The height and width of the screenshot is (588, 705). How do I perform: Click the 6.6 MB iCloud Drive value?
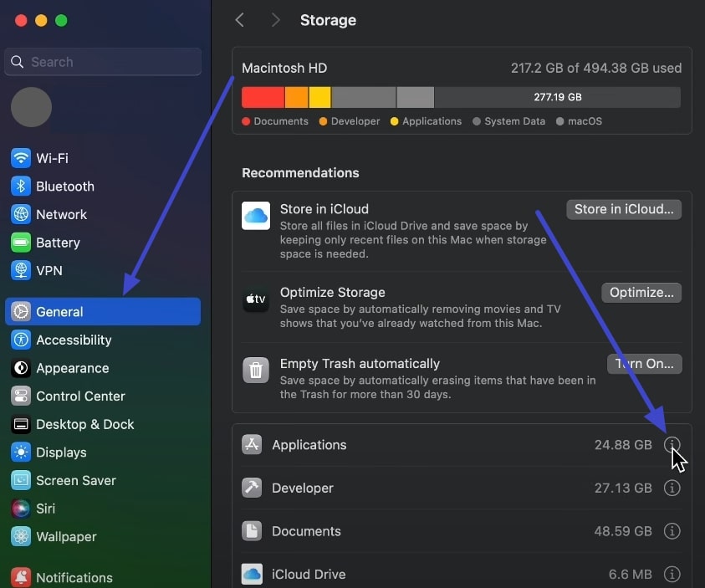pyautogui.click(x=630, y=574)
